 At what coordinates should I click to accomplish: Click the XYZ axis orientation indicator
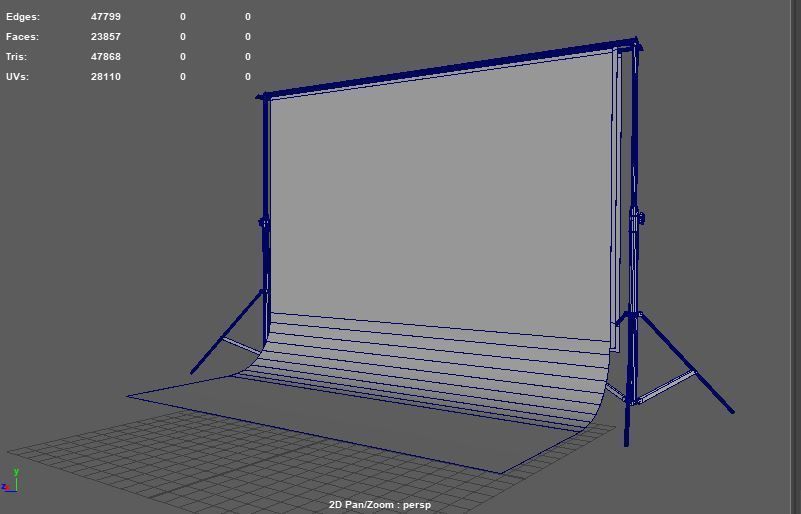[x=11, y=480]
